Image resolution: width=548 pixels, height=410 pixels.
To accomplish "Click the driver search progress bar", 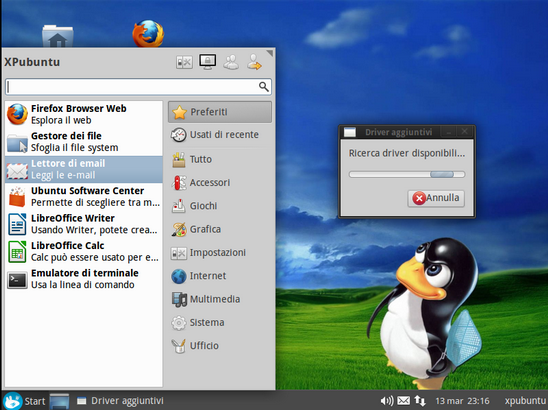I will pyautogui.click(x=407, y=174).
